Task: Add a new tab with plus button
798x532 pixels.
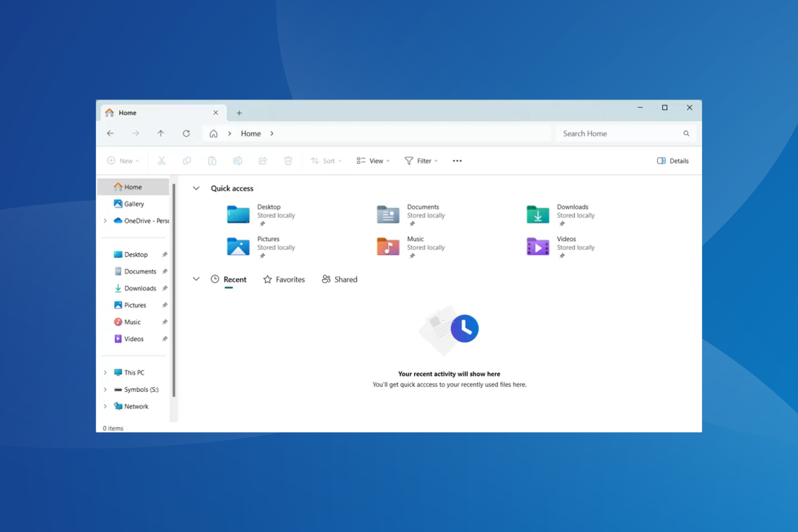Action: pos(239,113)
